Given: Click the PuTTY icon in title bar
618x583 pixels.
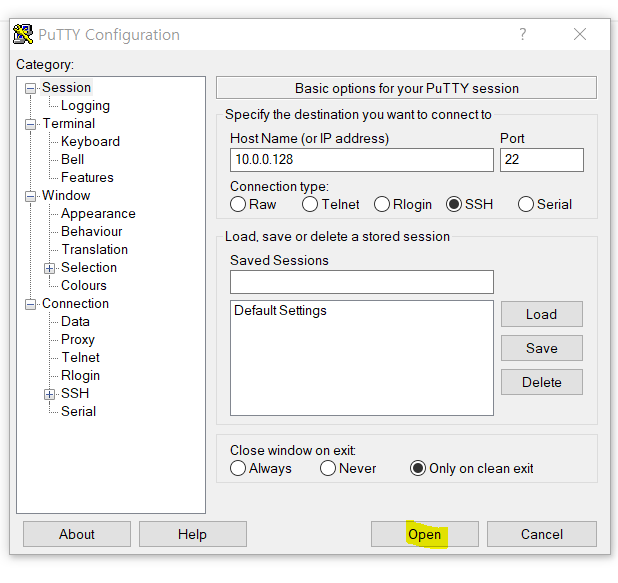Looking at the screenshot, I should pyautogui.click(x=23, y=34).
